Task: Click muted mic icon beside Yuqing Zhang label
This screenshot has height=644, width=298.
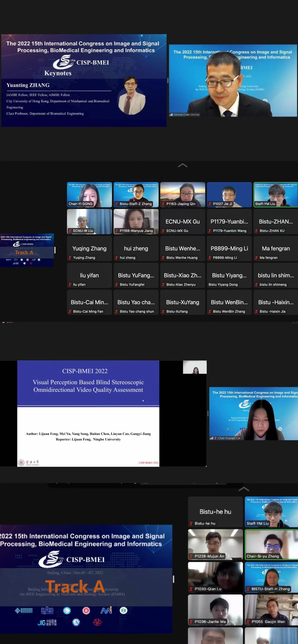Action: (x=70, y=258)
